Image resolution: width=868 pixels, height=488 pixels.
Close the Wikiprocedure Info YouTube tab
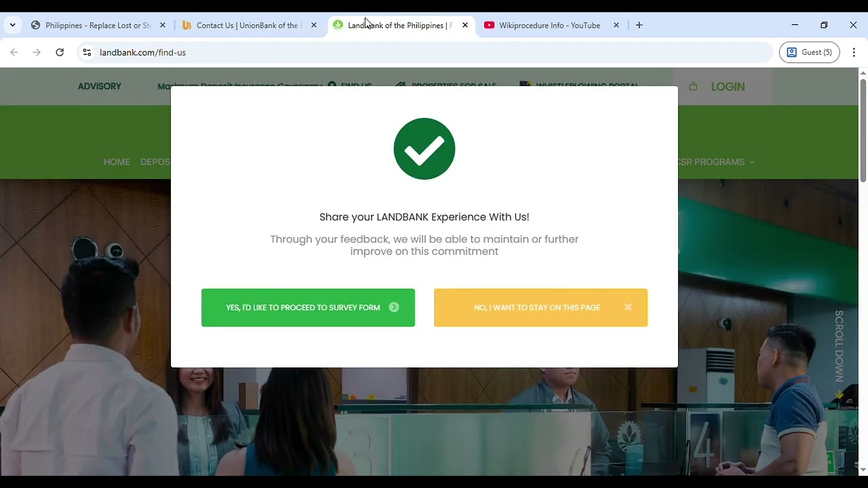(x=616, y=25)
